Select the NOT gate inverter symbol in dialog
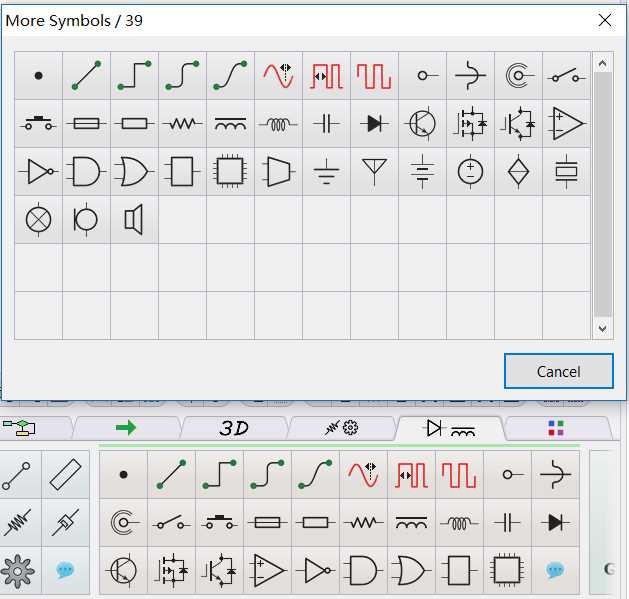Image resolution: width=629 pixels, height=599 pixels. [39, 171]
